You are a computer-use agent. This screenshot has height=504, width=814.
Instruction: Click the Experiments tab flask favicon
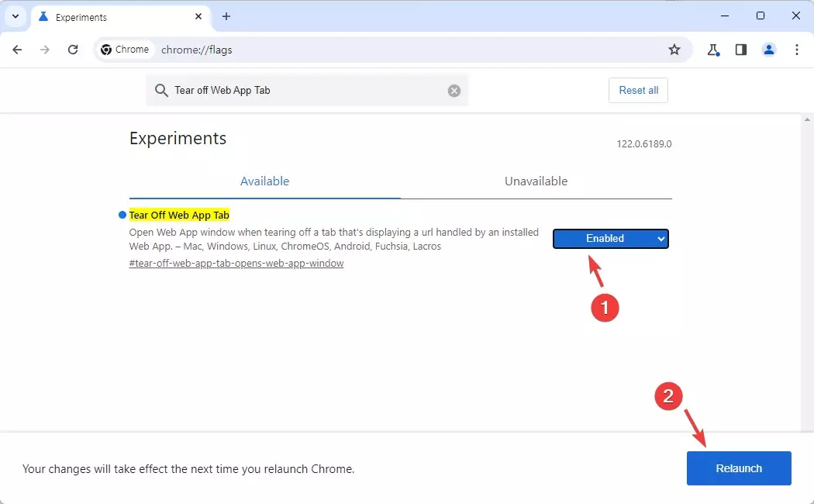pos(43,16)
